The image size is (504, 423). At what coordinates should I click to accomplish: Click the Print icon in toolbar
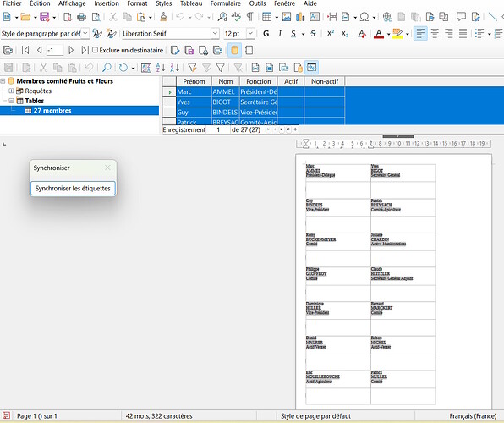coord(81,17)
